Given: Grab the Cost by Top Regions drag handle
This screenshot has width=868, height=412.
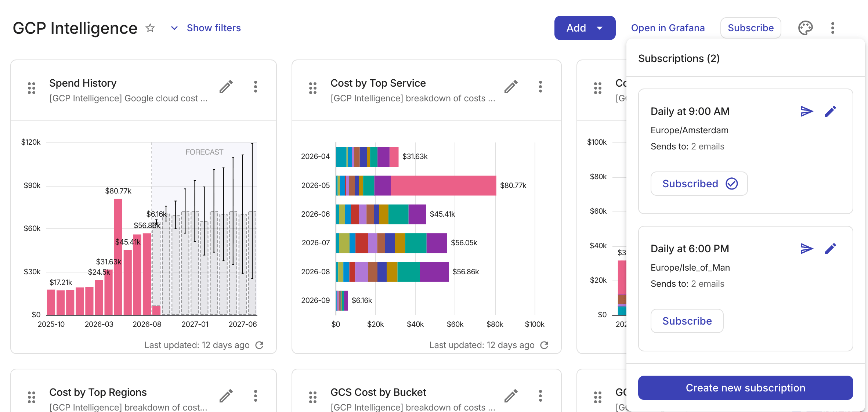Looking at the screenshot, I should point(32,397).
